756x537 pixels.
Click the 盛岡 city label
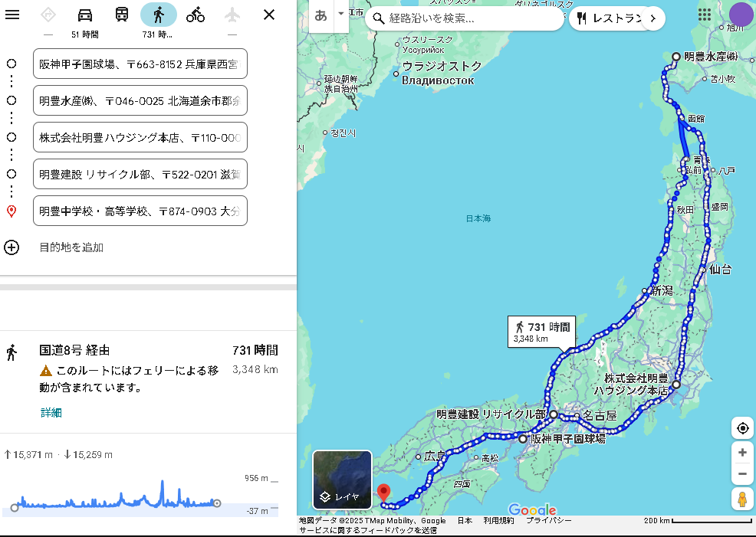coord(719,207)
